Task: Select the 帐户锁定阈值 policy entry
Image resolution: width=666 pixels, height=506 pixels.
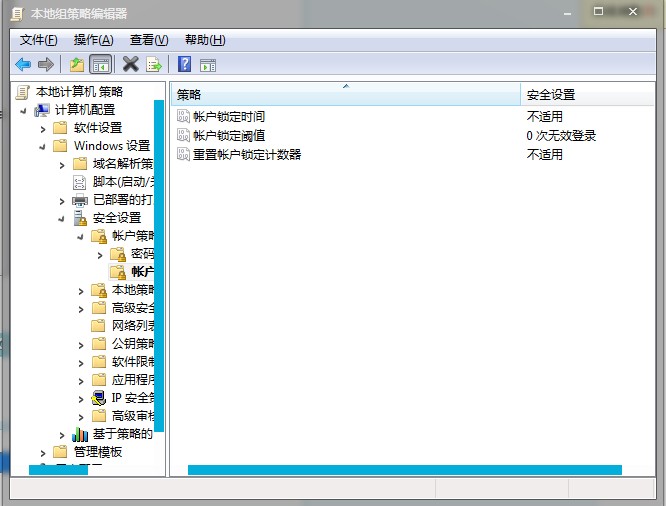Action: click(x=228, y=136)
